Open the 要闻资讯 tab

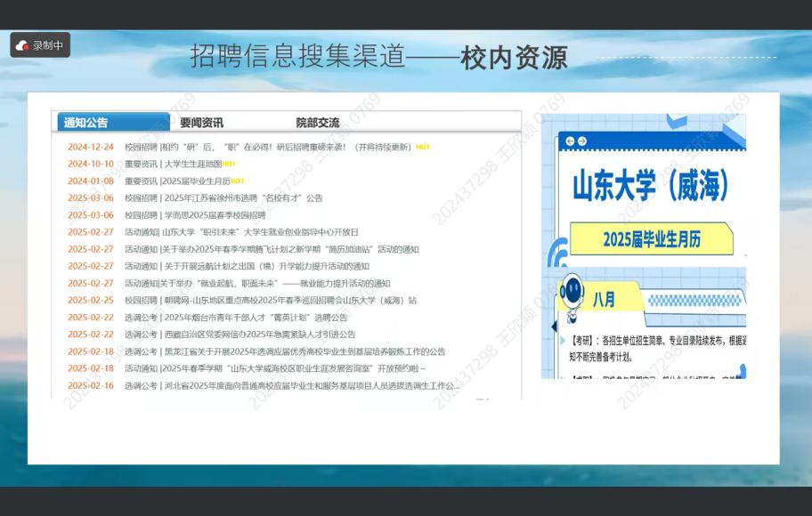point(201,123)
